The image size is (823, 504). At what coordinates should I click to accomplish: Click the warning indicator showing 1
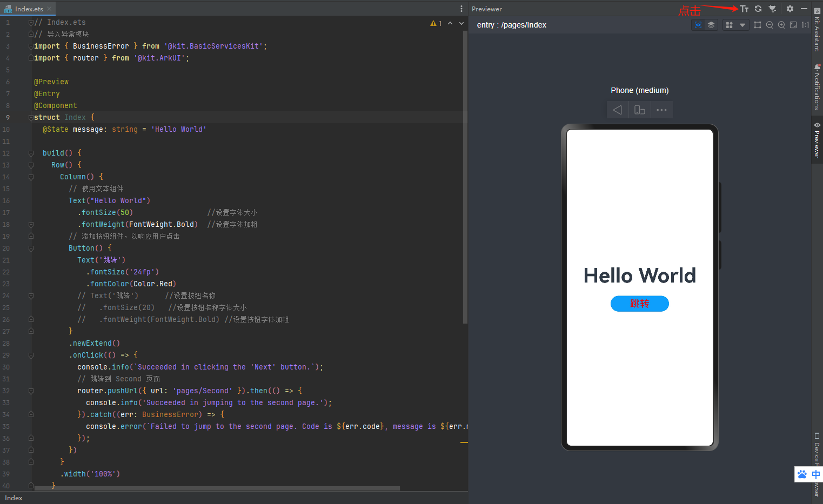click(x=436, y=23)
